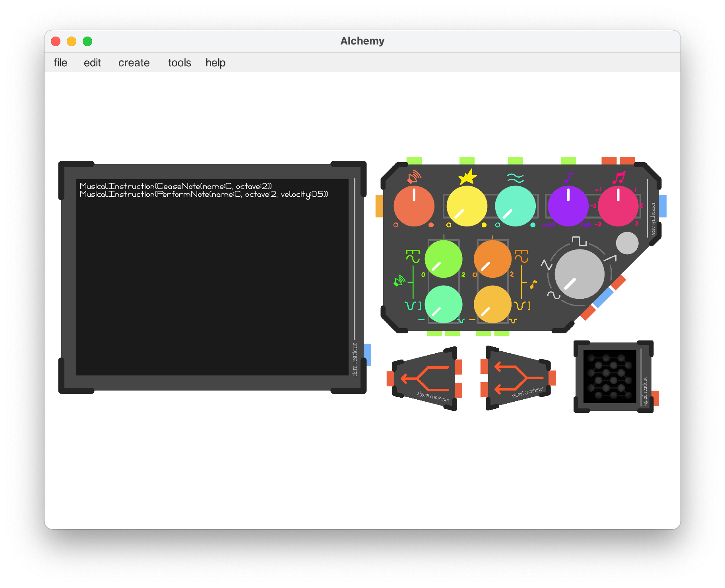Select the sine wave symbol beside the gray dial

[553, 295]
